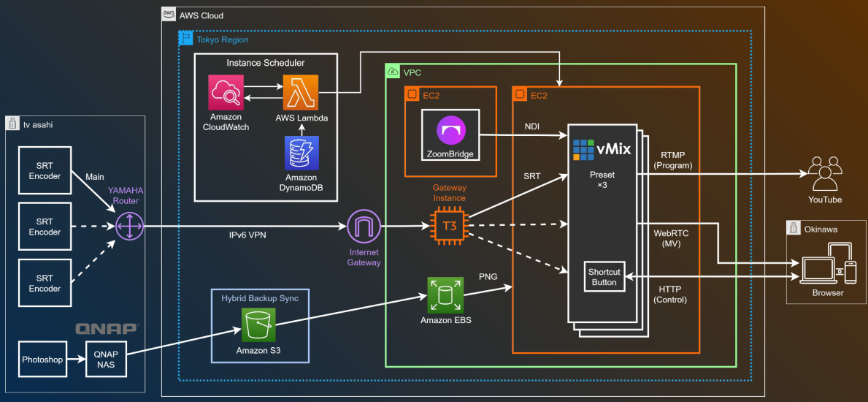Image resolution: width=868 pixels, height=402 pixels.
Task: Click the Photoshop box
Action: coord(41,360)
